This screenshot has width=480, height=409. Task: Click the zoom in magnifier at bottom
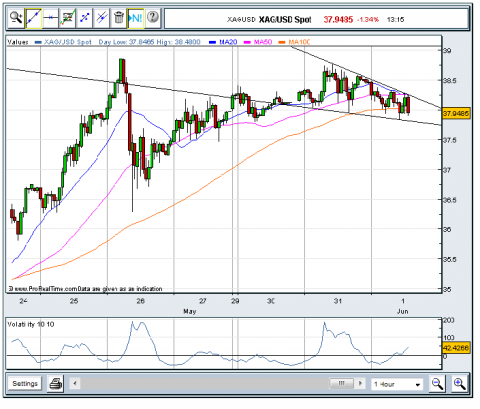(x=459, y=384)
